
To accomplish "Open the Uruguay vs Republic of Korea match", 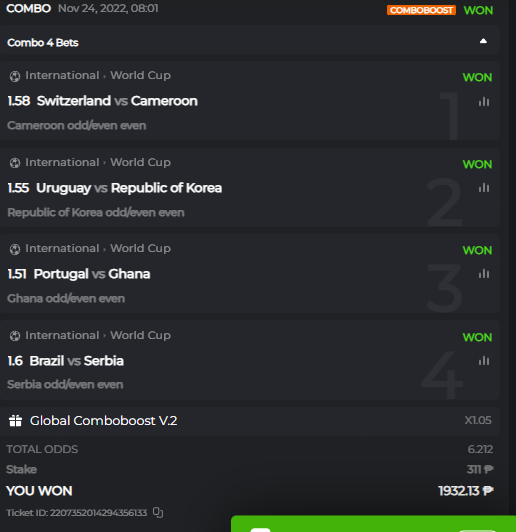I will pos(129,188).
